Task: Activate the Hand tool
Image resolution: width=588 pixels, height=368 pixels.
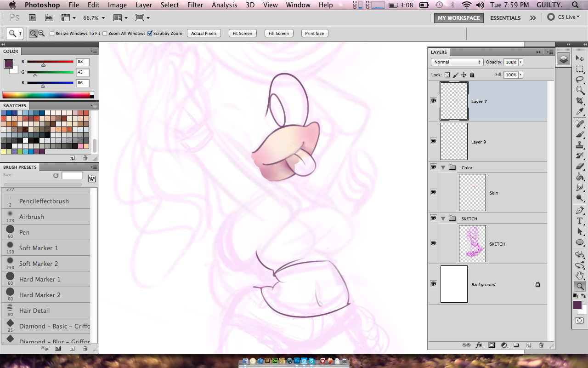Action: coord(580,276)
